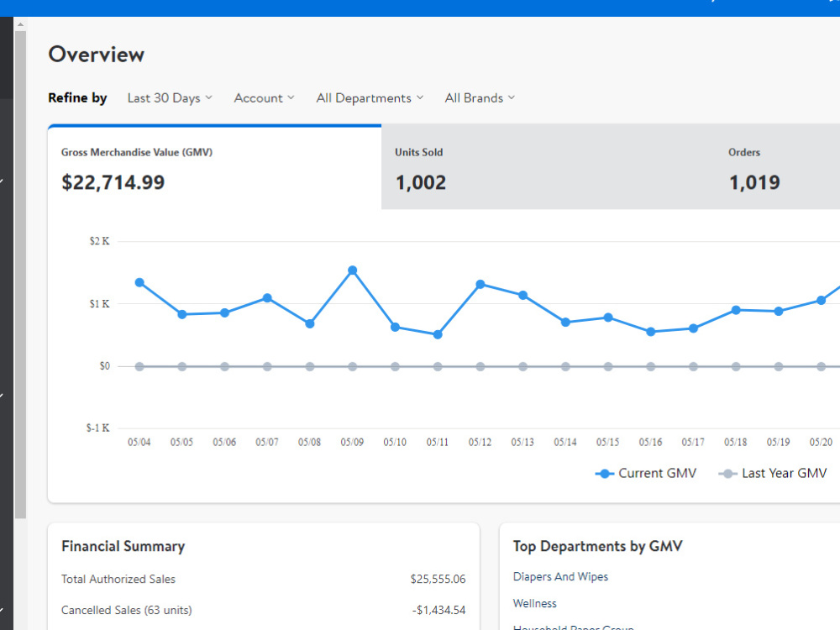
Task: Click the Top Departments by GMV heading
Action: click(598, 547)
